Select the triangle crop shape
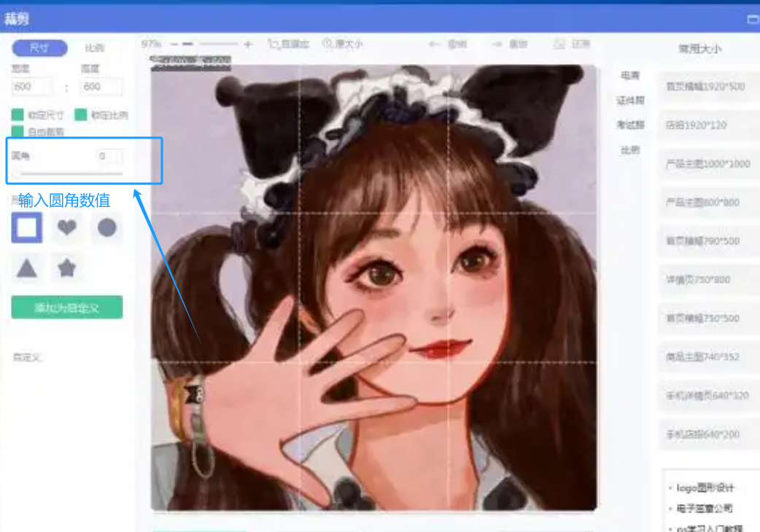The image size is (760, 532). pyautogui.click(x=27, y=267)
